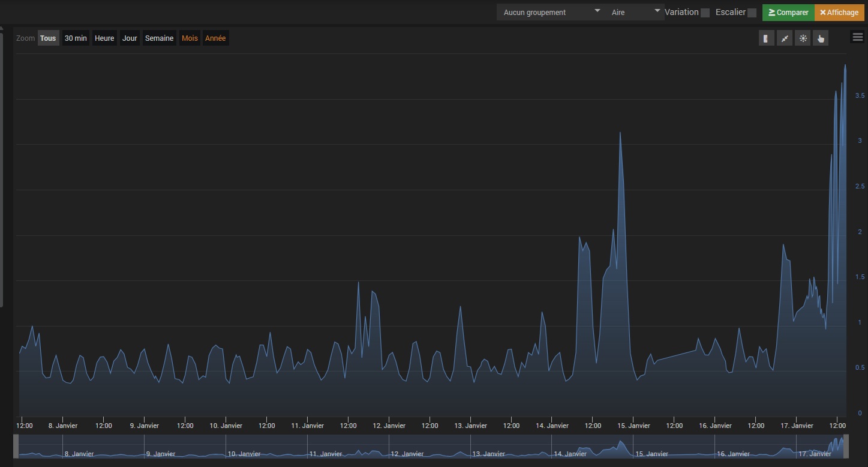Click the compress arrows icon
This screenshot has height=467, width=868.
coord(785,38)
